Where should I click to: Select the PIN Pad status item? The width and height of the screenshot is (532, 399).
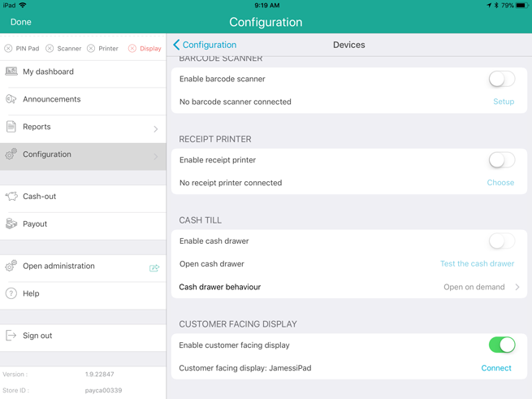point(22,49)
